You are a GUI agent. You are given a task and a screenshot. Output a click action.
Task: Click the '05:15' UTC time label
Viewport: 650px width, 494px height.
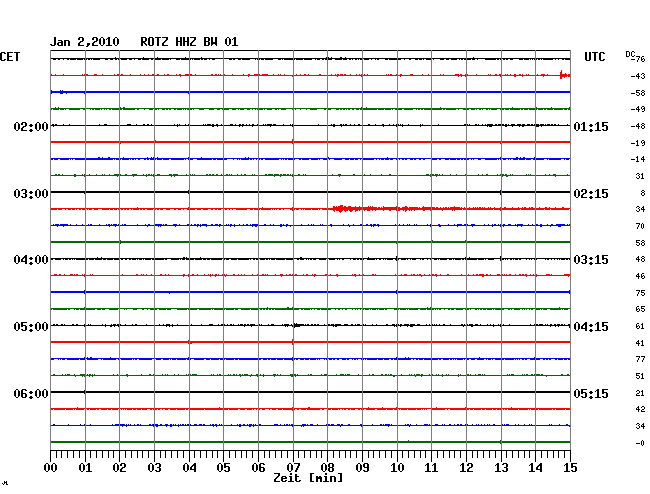click(591, 393)
